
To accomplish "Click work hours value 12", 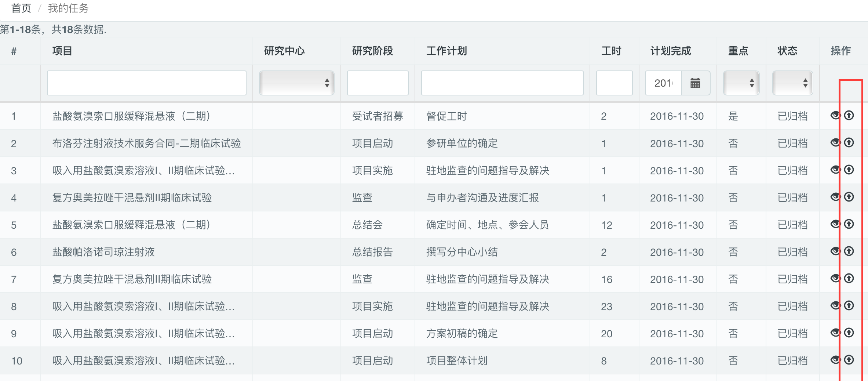I will pos(606,225).
